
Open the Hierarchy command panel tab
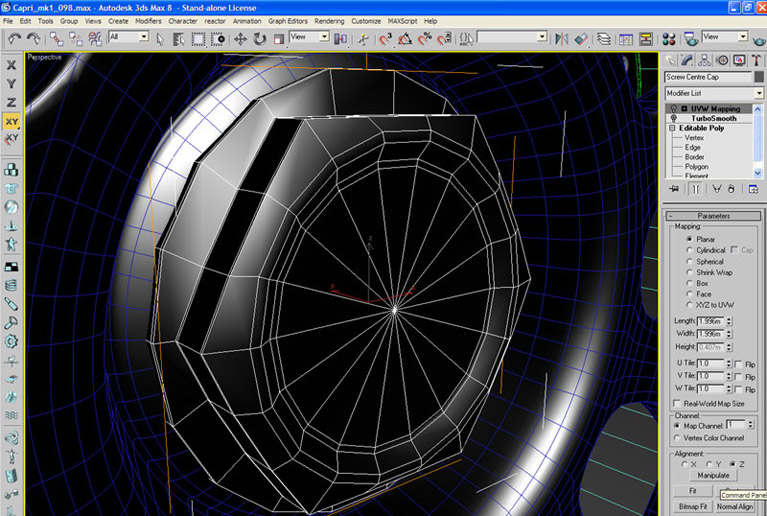click(704, 60)
